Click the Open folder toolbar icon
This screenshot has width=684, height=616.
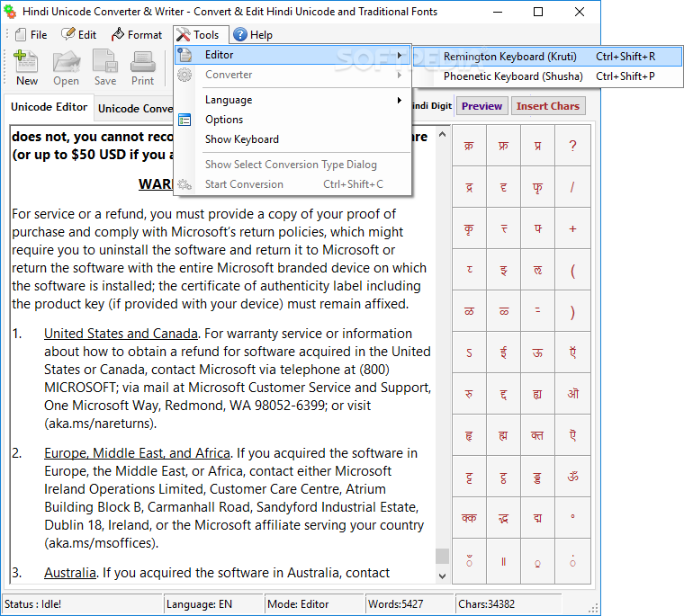(67, 62)
